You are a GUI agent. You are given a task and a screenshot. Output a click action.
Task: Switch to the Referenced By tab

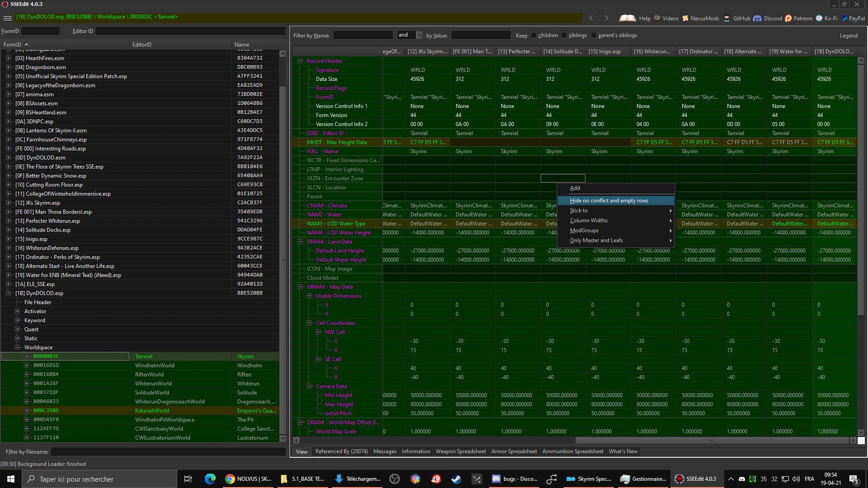(x=341, y=451)
